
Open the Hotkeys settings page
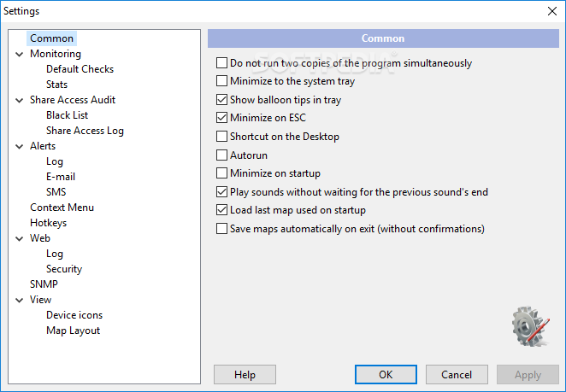[x=48, y=223]
